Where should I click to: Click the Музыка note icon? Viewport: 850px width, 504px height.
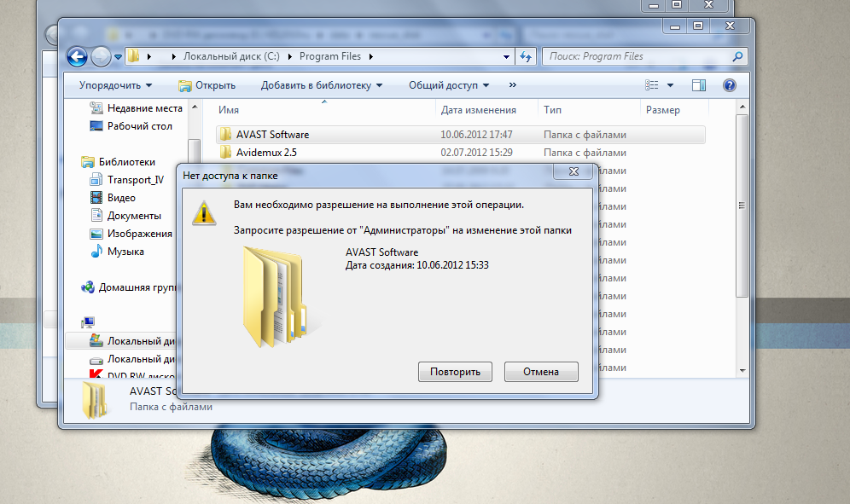click(96, 251)
